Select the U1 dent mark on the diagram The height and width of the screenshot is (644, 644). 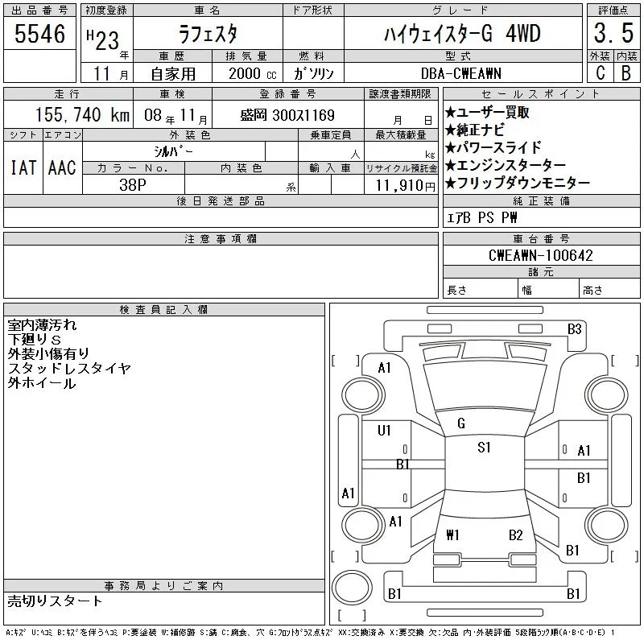[384, 431]
